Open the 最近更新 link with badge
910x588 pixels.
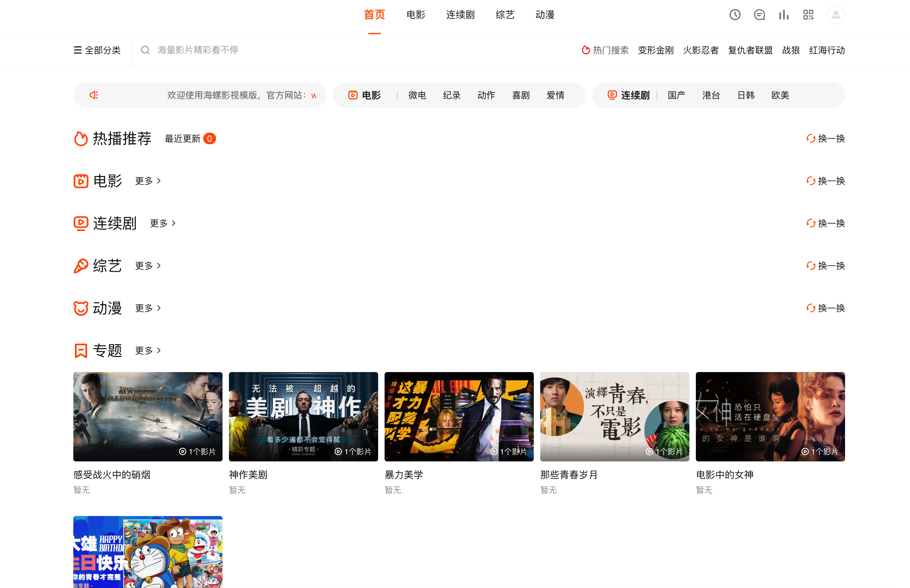click(x=190, y=138)
